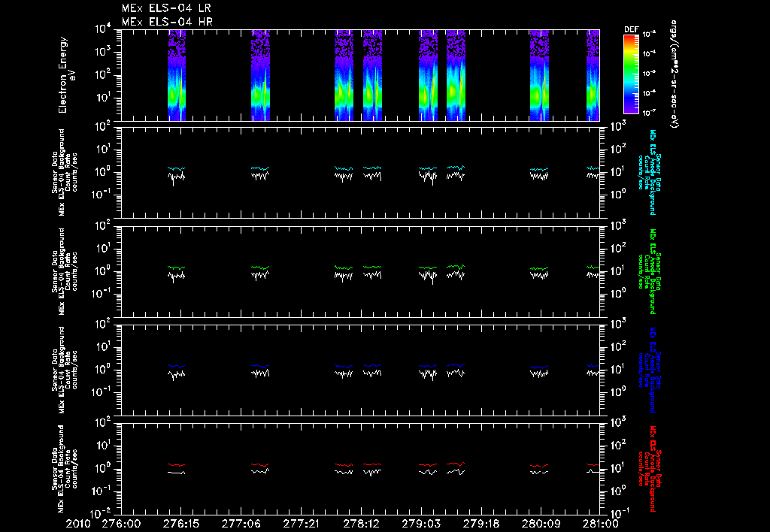
Task: Click the "276:15" time axis label
Action: [x=180, y=524]
